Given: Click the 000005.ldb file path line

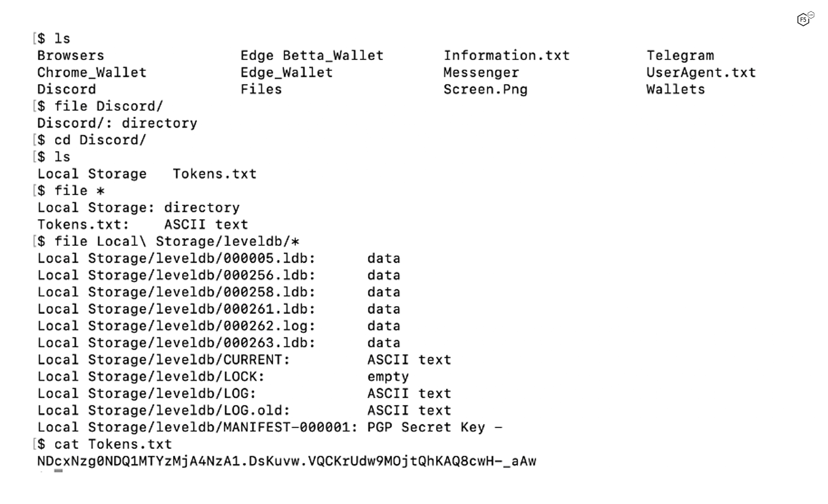Looking at the screenshot, I should click(176, 258).
